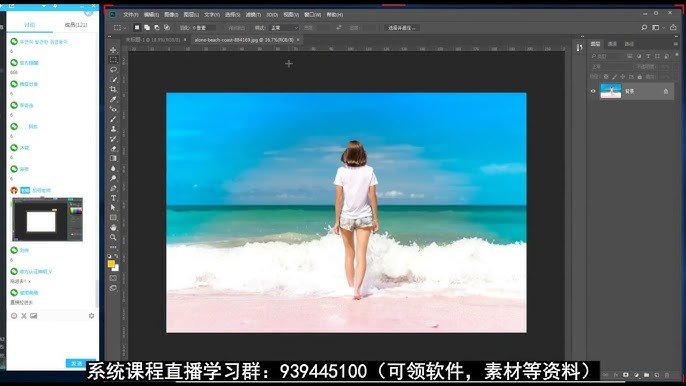Screen dimensions: 686x386
Task: Click the Background layer lock icon
Action: (666, 91)
